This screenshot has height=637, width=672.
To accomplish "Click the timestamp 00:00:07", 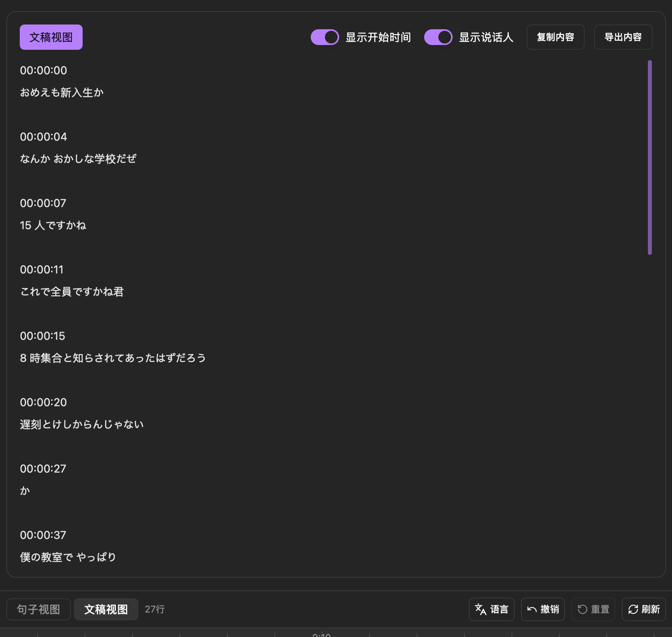I will coord(43,203).
